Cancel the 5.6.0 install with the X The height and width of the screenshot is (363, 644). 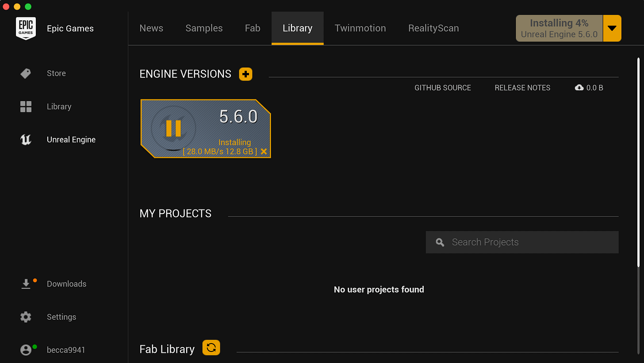[264, 152]
